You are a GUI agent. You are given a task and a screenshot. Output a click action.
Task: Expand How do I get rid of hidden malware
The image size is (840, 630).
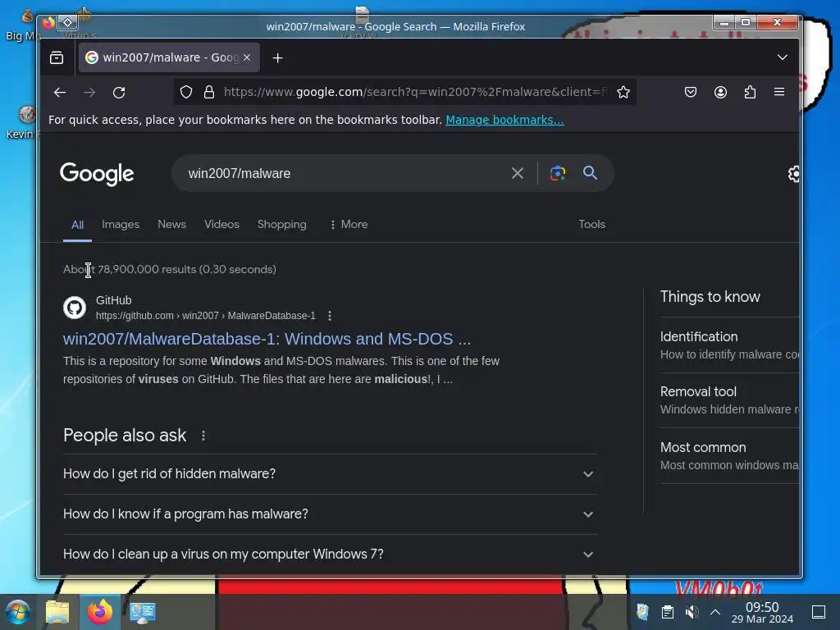(x=330, y=473)
